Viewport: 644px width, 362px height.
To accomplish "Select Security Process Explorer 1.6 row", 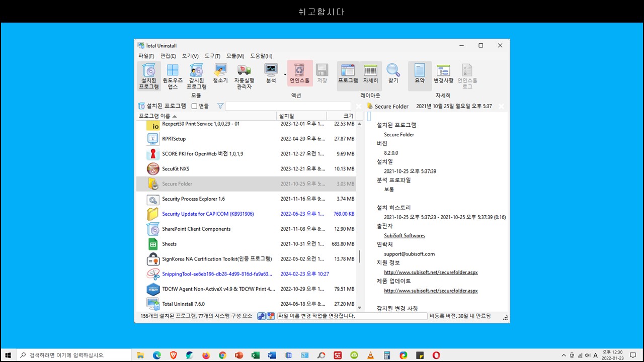I will 246,199.
